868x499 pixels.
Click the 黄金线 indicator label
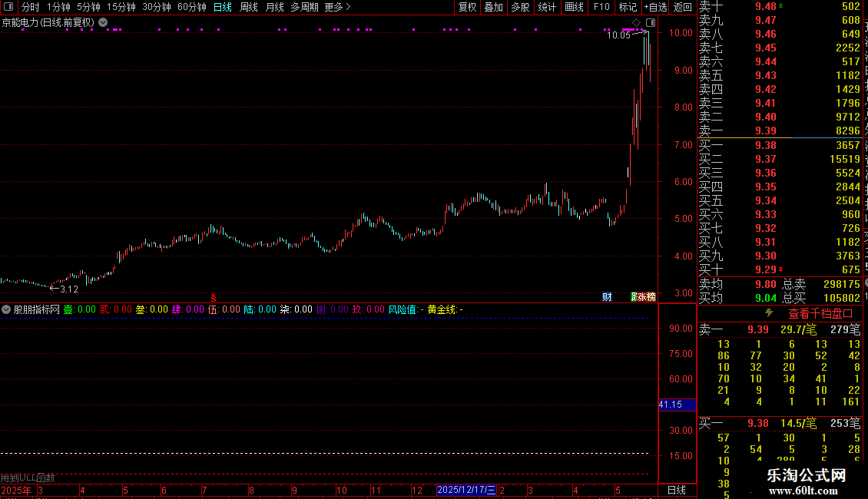click(x=445, y=309)
